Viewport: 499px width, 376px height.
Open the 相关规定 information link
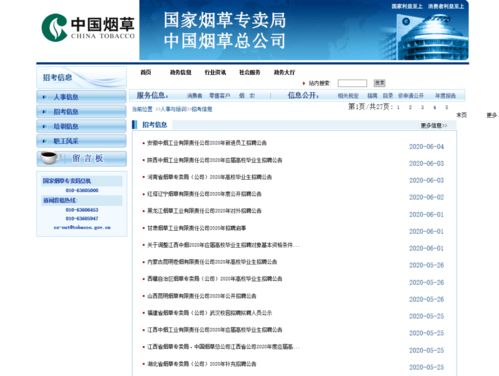[348, 96]
